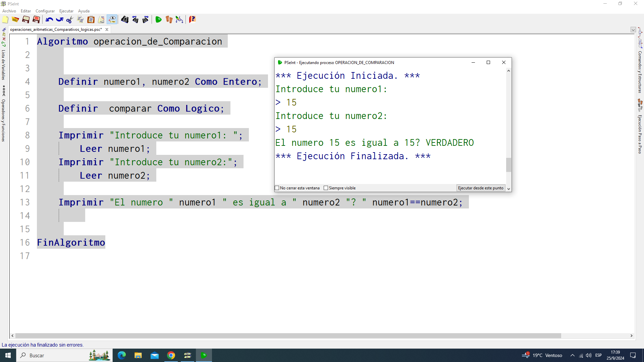This screenshot has width=644, height=362.
Task: Toggle the syntax highlighting eye toolbar button
Action: [x=112, y=20]
